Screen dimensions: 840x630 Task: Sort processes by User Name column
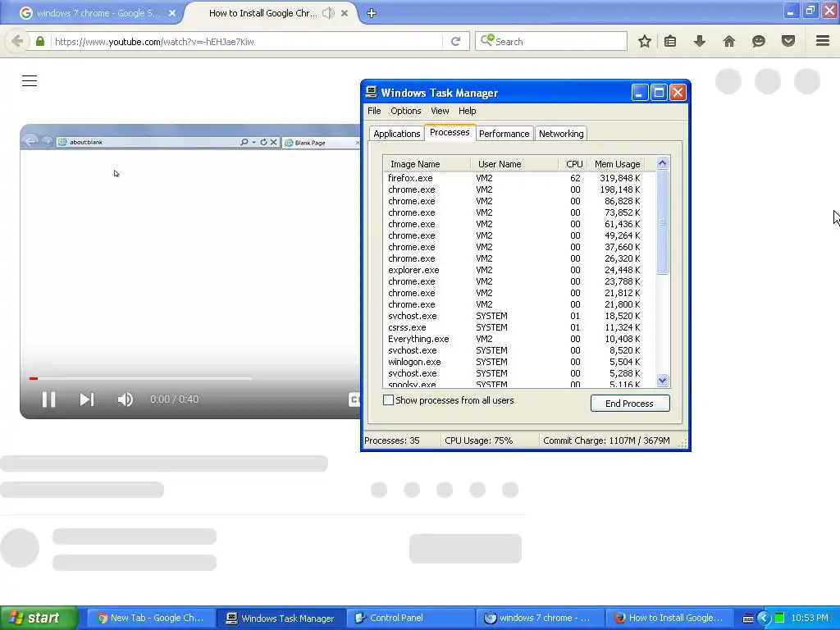coord(514,164)
